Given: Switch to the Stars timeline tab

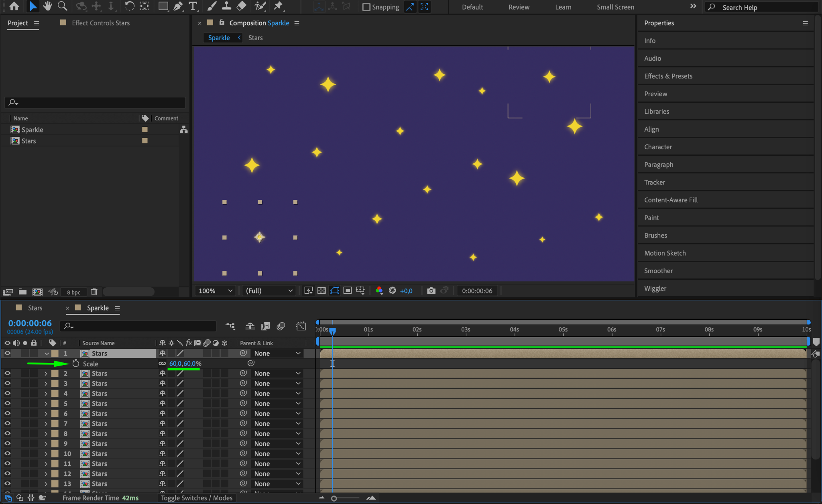Looking at the screenshot, I should [x=35, y=308].
